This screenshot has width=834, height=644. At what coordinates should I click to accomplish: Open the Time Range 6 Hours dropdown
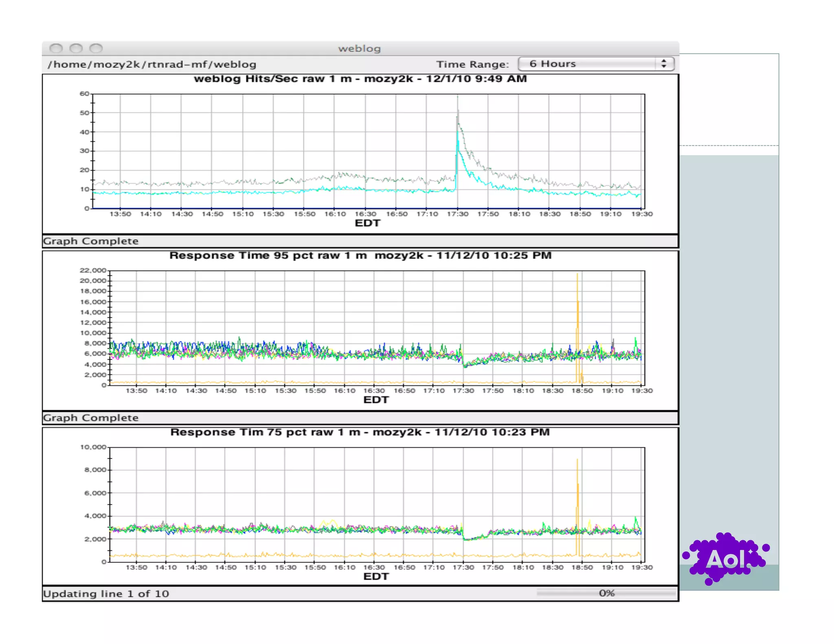(x=596, y=64)
